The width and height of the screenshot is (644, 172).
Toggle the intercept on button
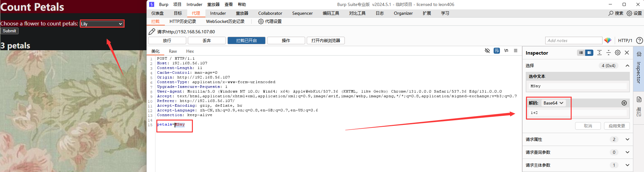(x=246, y=40)
